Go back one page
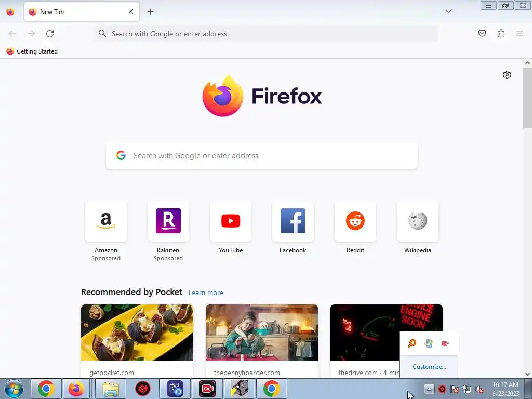The width and height of the screenshot is (532, 399). click(12, 34)
